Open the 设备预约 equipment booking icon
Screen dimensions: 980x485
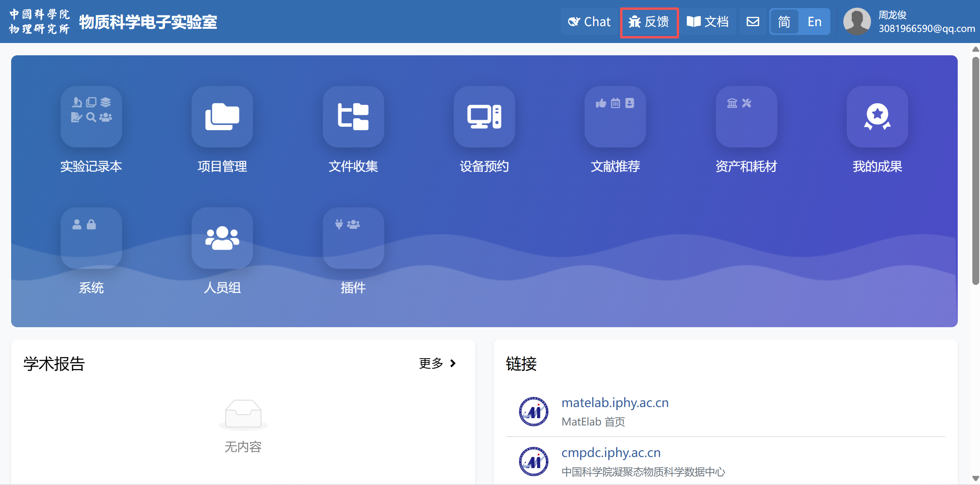tap(484, 117)
